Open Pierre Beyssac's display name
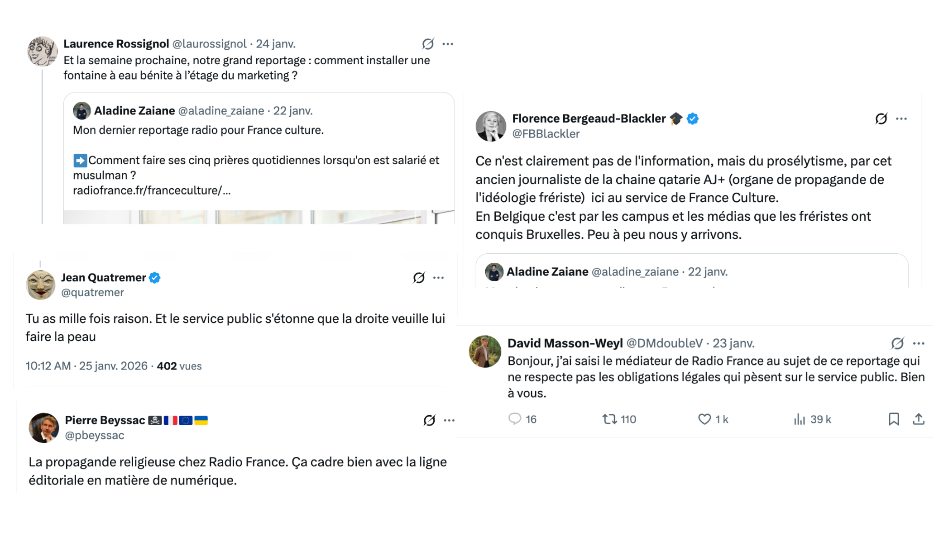The image size is (934, 560). click(x=105, y=420)
